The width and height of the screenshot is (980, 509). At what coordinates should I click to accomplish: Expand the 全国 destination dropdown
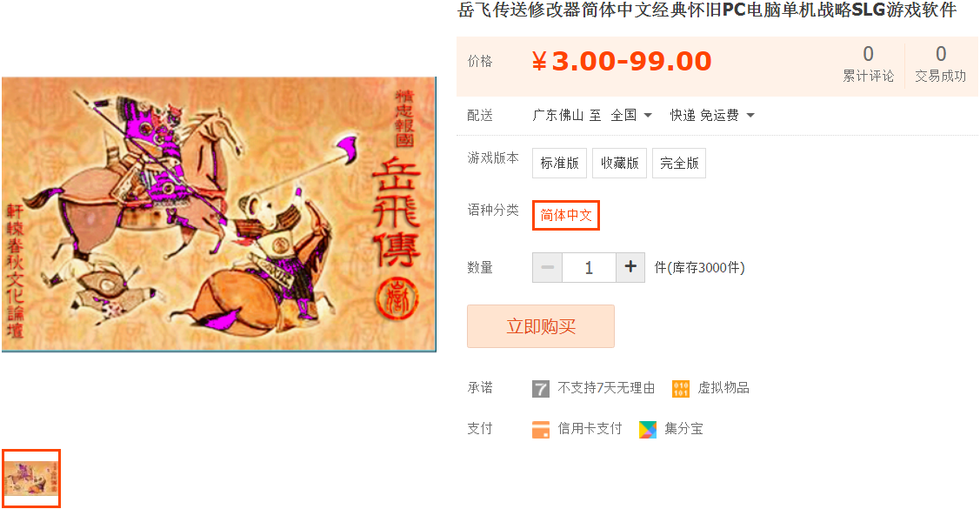(x=632, y=115)
